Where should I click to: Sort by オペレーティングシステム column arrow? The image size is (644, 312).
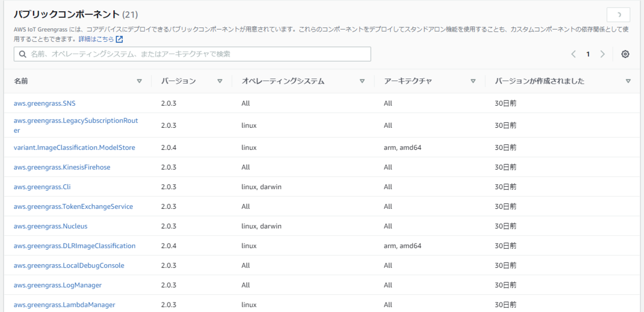coord(362,82)
